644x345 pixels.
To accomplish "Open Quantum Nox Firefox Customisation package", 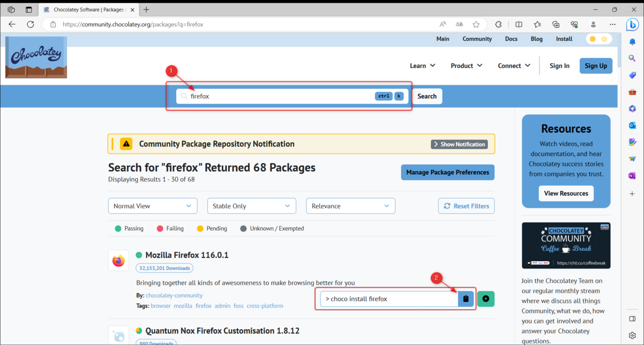I will 222,331.
